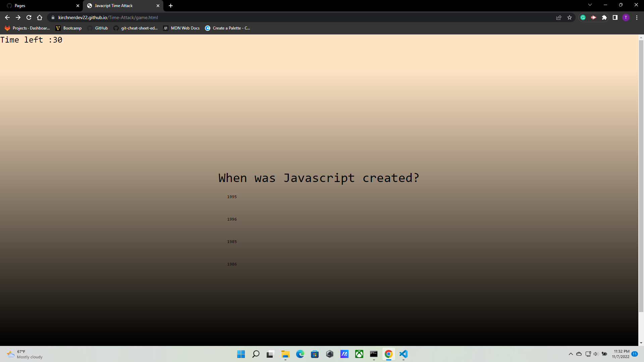Open the Chrome three-dot menu
644x362 pixels.
tap(637, 17)
